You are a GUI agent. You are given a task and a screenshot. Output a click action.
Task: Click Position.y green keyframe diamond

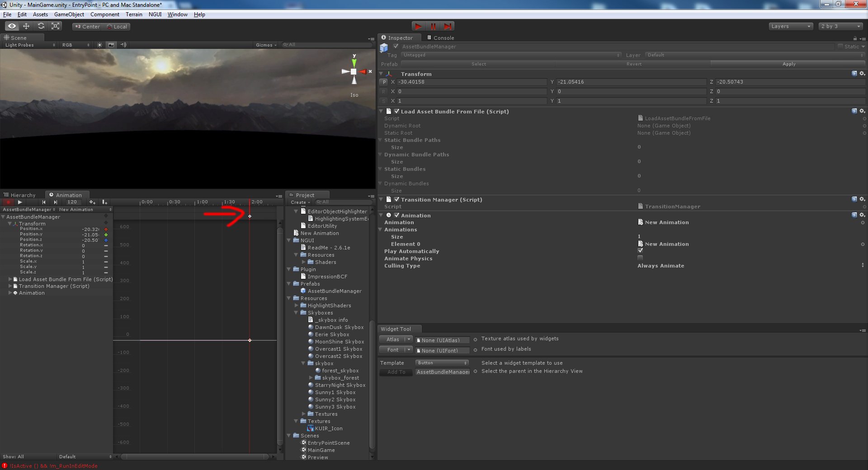pos(106,235)
